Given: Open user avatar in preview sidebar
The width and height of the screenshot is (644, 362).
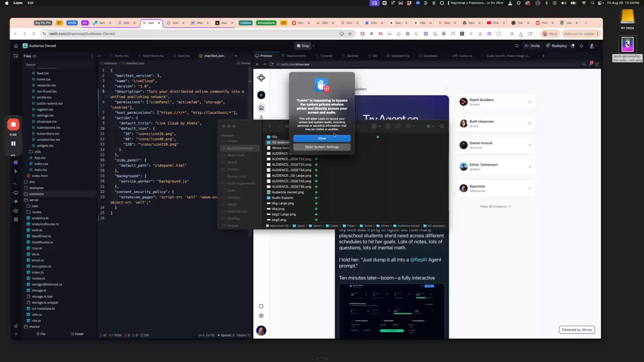Looking at the screenshot, I should (261, 330).
